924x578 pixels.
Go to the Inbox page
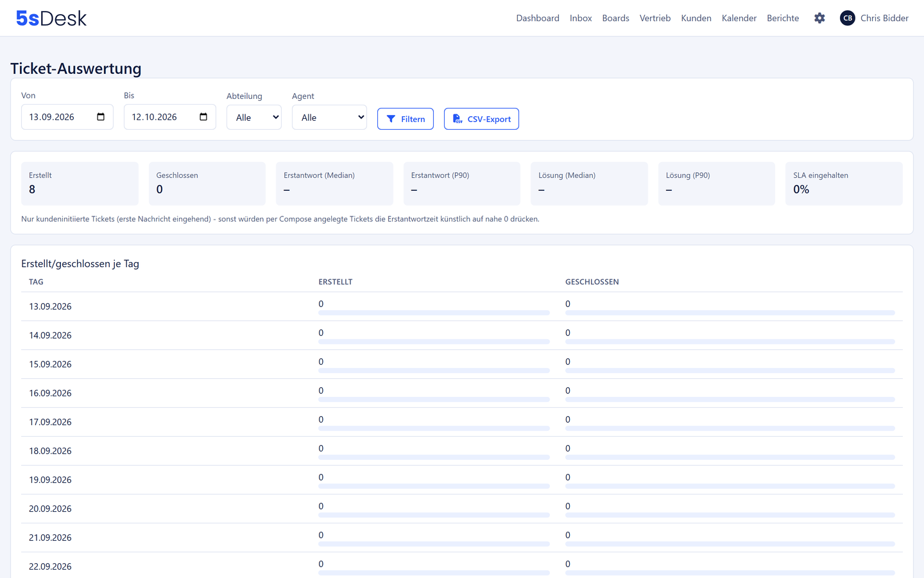tap(581, 18)
